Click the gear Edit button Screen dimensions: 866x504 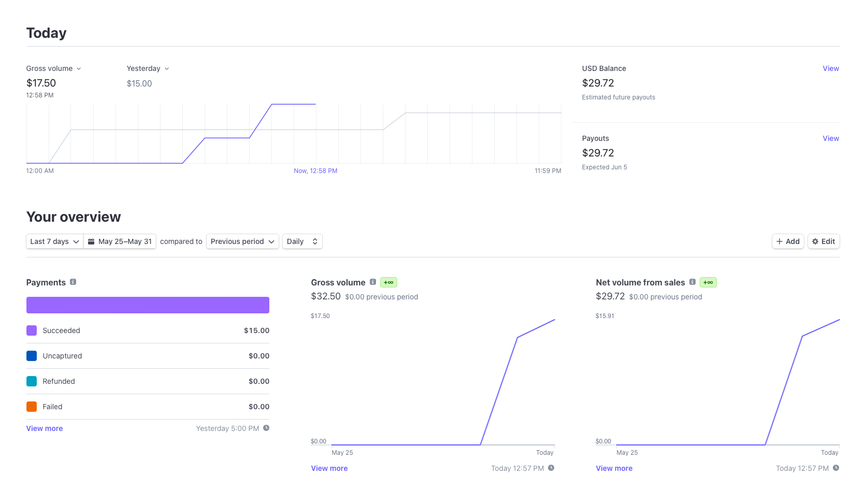coord(824,241)
